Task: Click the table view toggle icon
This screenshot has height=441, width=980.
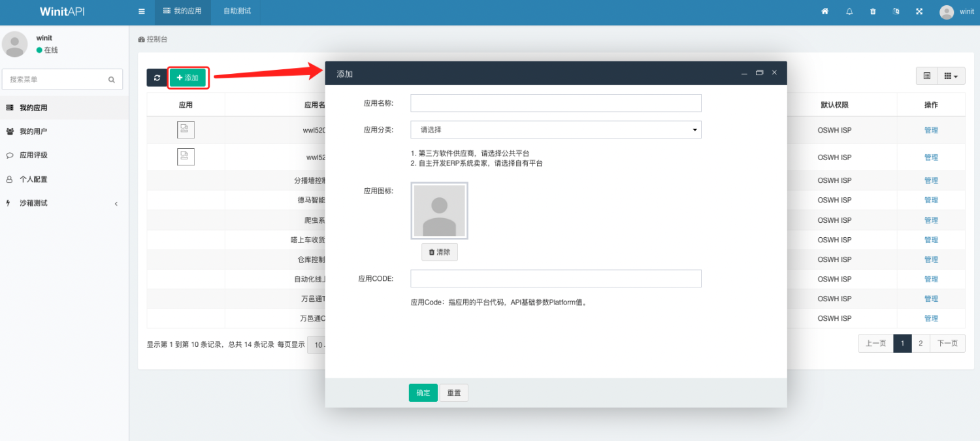Action: pos(926,76)
